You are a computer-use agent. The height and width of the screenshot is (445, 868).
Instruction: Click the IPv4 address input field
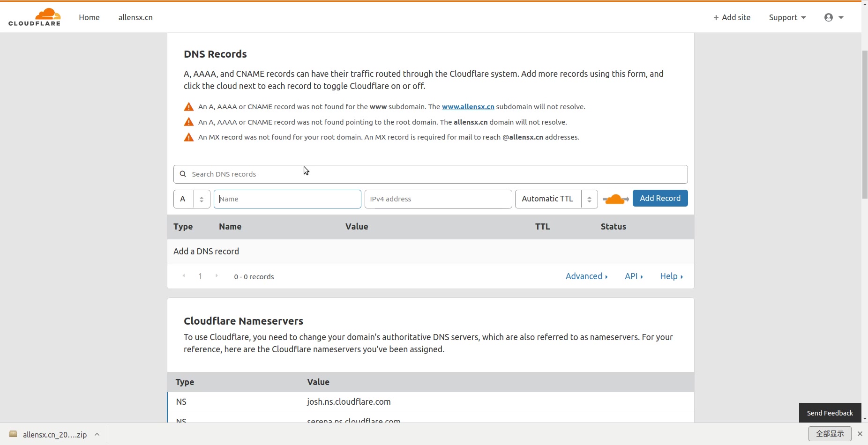438,199
